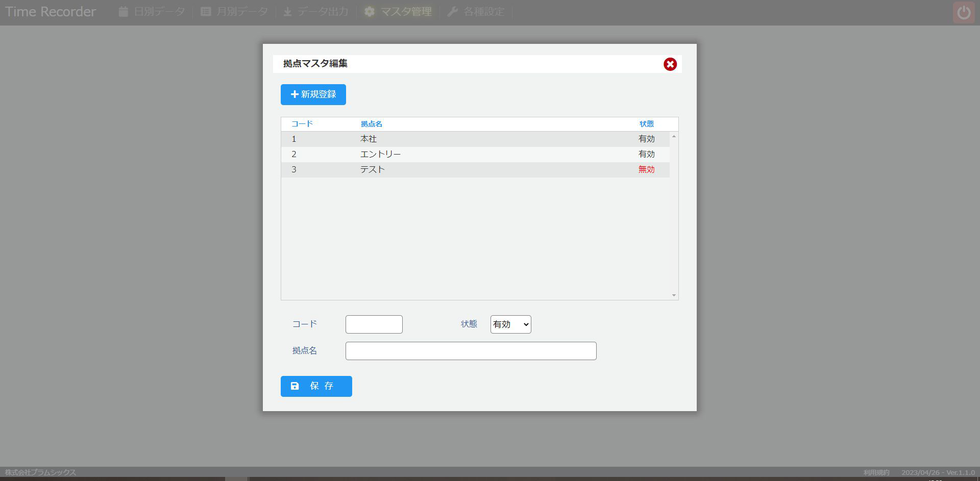
Task: Click the 状態 column header
Action: pos(646,124)
